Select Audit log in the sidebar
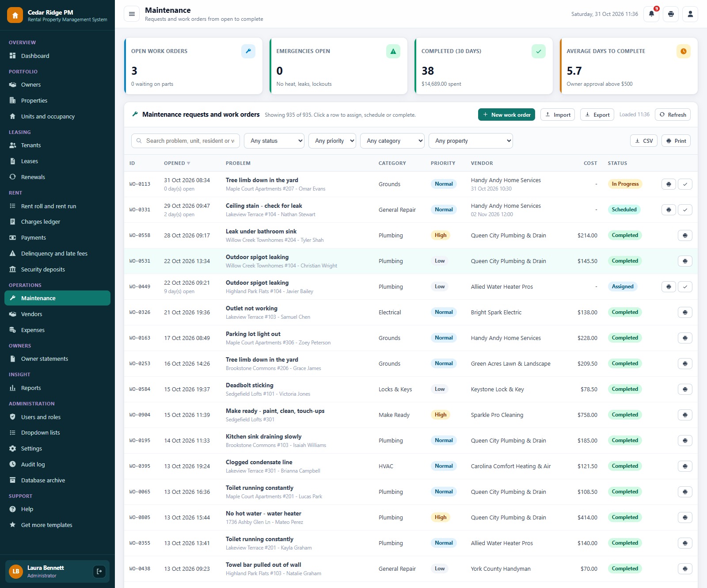The height and width of the screenshot is (588, 707). [57, 465]
